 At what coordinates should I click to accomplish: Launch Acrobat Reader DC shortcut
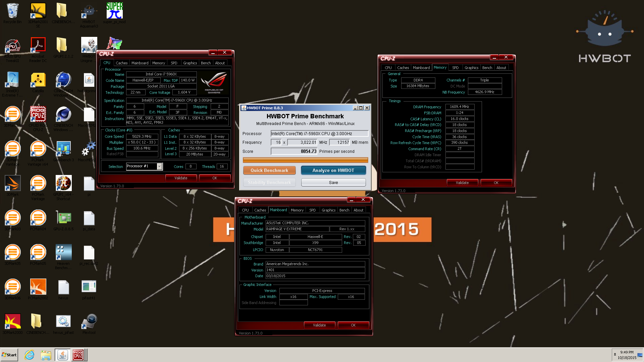pyautogui.click(x=38, y=50)
